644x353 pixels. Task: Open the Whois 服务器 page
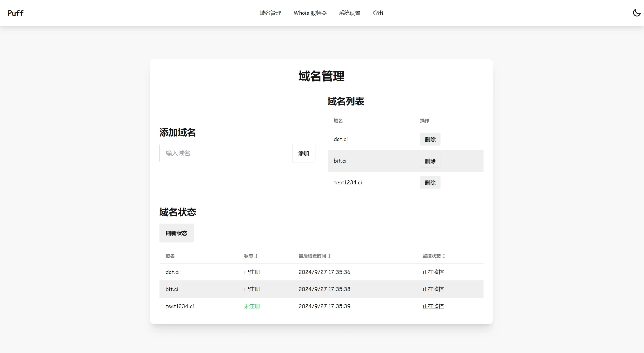click(x=310, y=13)
